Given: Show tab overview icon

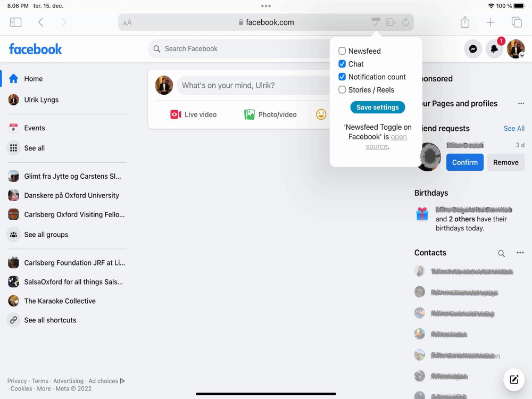Looking at the screenshot, I should click(517, 22).
